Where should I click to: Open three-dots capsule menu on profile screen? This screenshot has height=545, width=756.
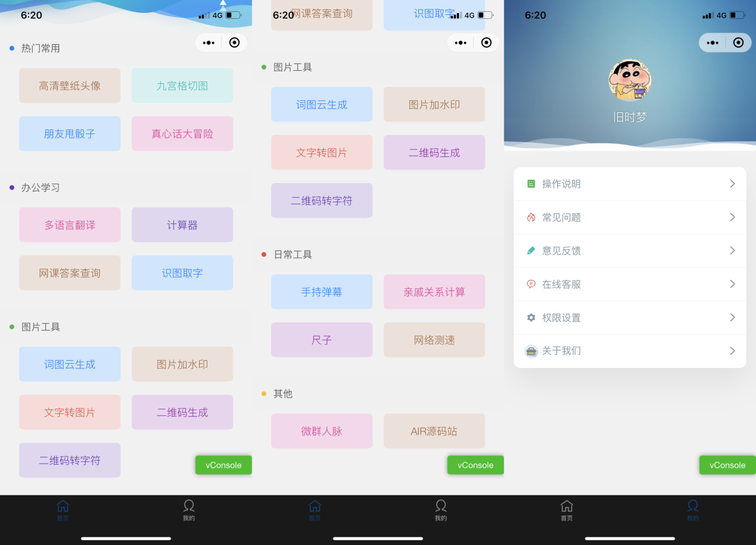tap(712, 43)
